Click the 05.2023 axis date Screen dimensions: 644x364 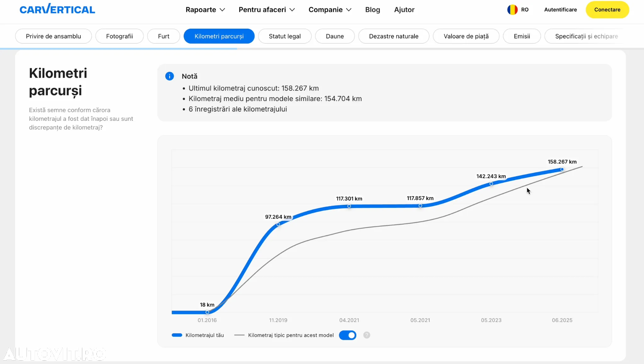491,320
